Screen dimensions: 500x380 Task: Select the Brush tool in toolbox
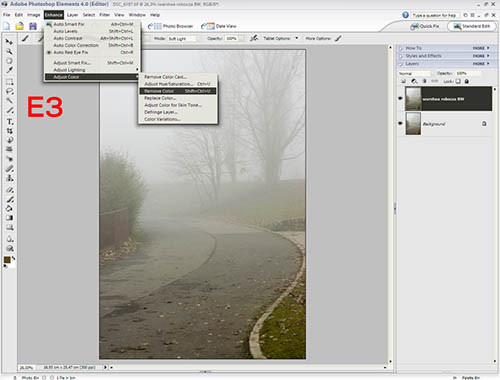pyautogui.click(x=9, y=200)
